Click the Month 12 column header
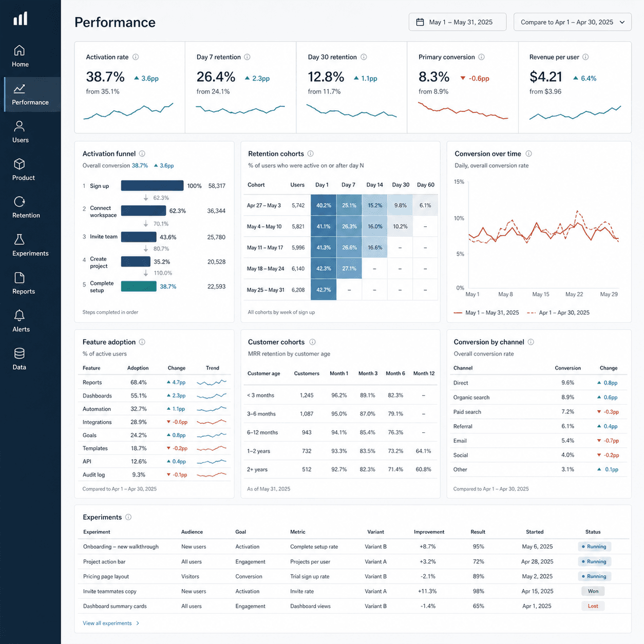The image size is (644, 644). tap(424, 373)
